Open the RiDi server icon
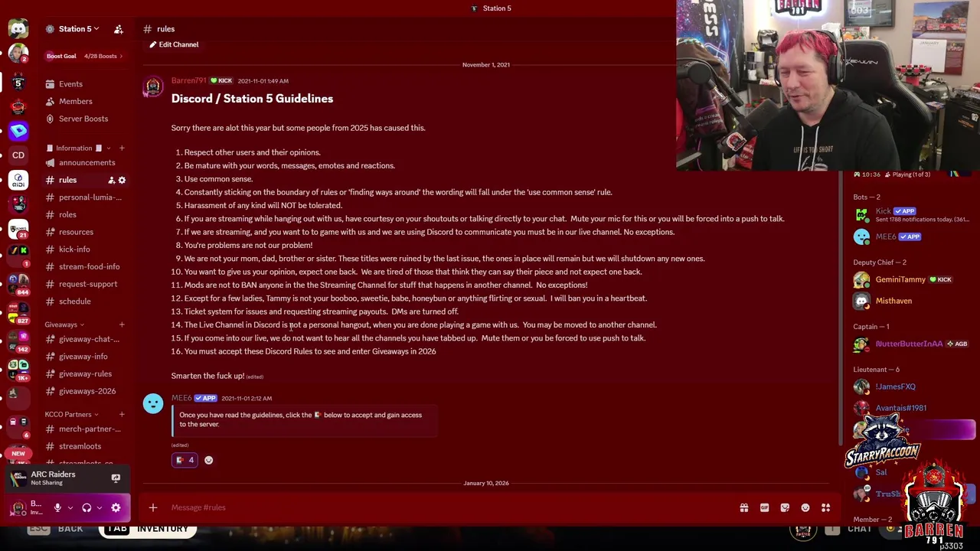The width and height of the screenshot is (980, 551). tap(18, 180)
